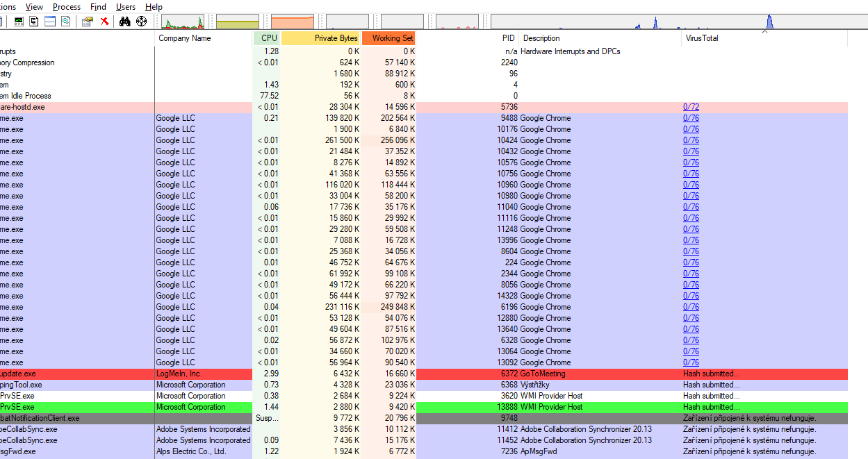Click the Show Process Tree toolbar icon
This screenshot has width=868, height=459.
click(x=34, y=22)
